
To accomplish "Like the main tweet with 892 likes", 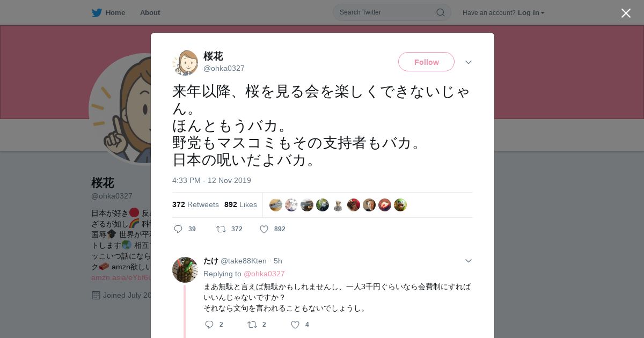I will click(x=264, y=229).
